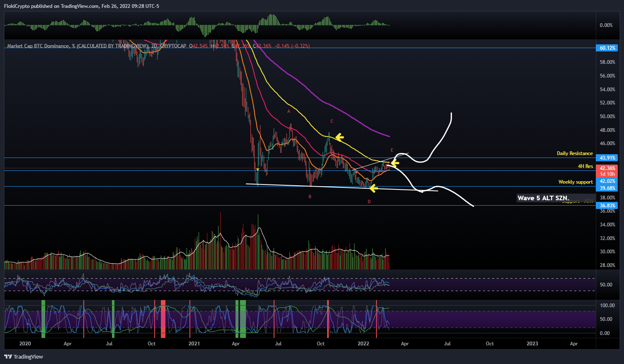Viewport: 624px width, 364px height.
Task: Select the Weekly support label
Action: pos(575,182)
